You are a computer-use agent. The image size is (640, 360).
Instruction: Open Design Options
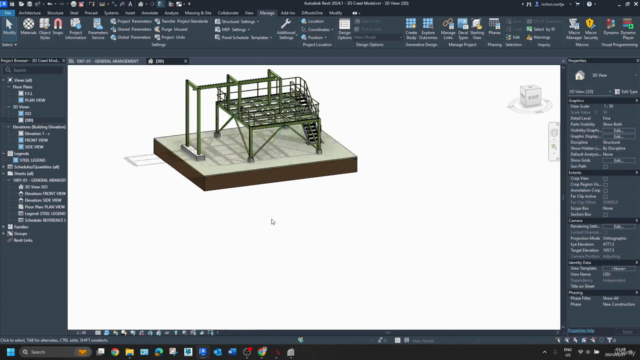(x=344, y=29)
